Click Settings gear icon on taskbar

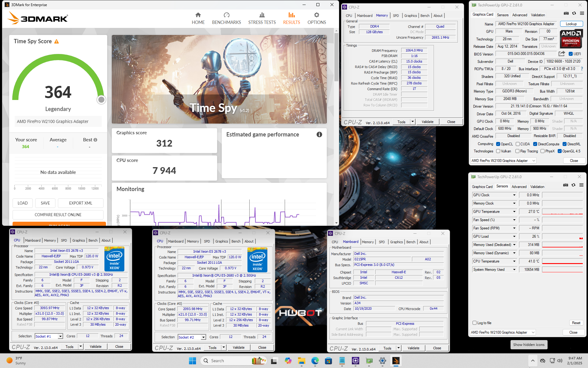[x=383, y=361]
